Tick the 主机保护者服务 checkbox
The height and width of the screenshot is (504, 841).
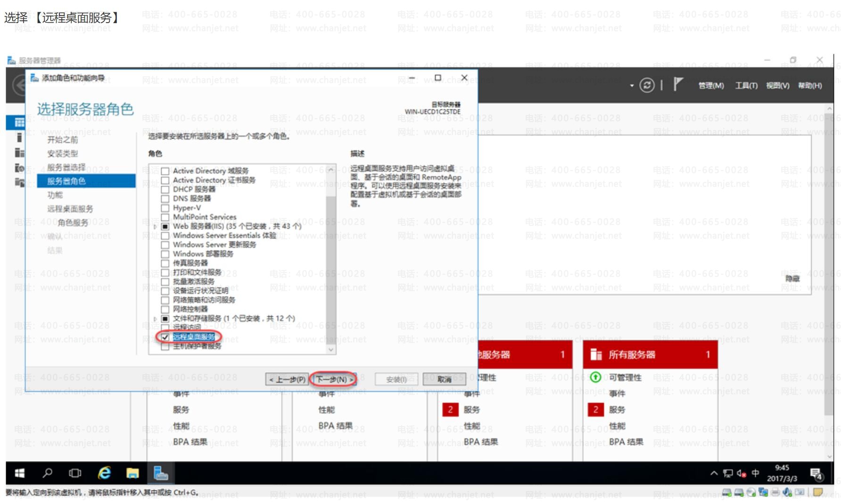pyautogui.click(x=165, y=346)
